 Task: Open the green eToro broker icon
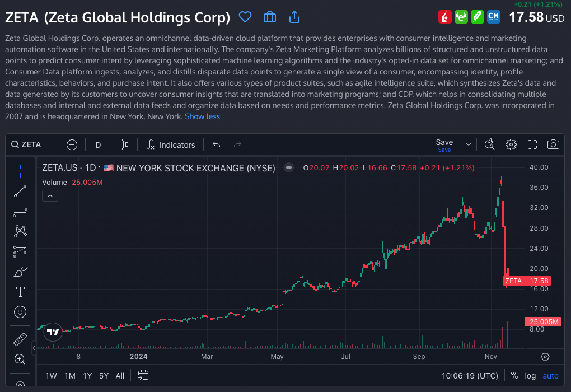[461, 17]
